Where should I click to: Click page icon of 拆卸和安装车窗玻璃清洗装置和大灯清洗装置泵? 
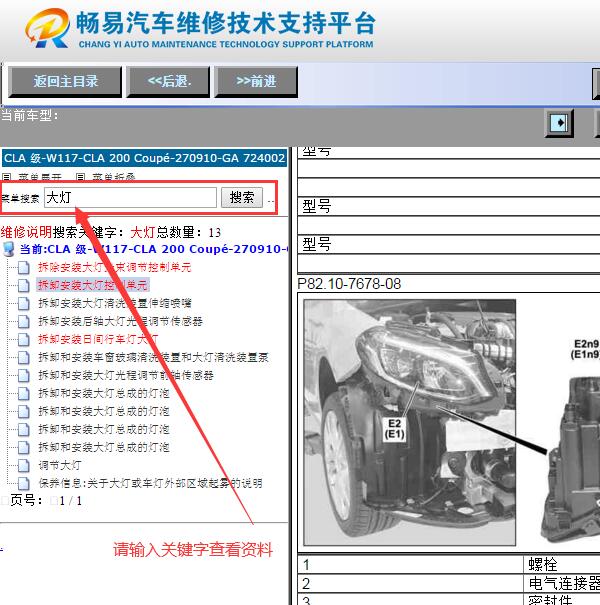(24, 358)
